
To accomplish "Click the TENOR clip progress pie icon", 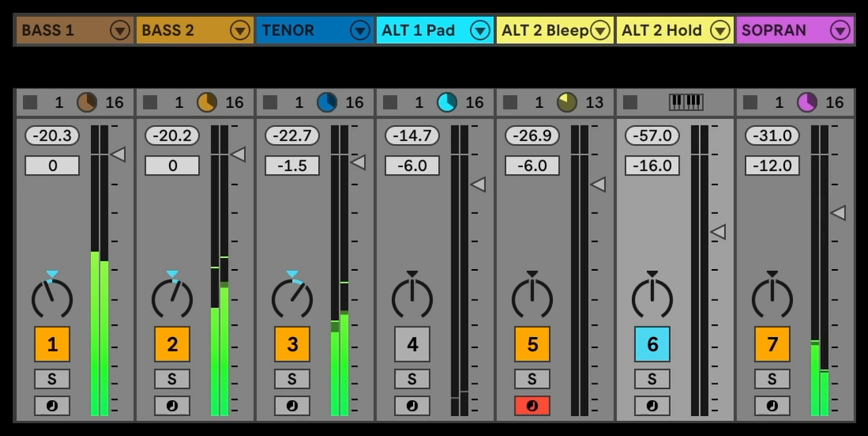I will pyautogui.click(x=327, y=102).
